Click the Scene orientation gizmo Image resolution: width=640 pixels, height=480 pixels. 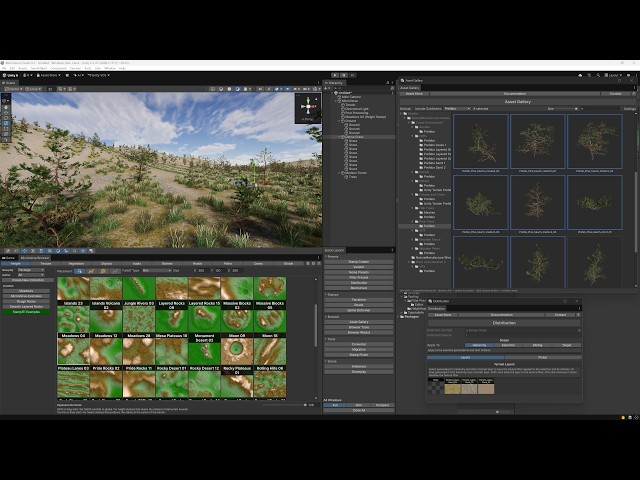pyautogui.click(x=308, y=107)
